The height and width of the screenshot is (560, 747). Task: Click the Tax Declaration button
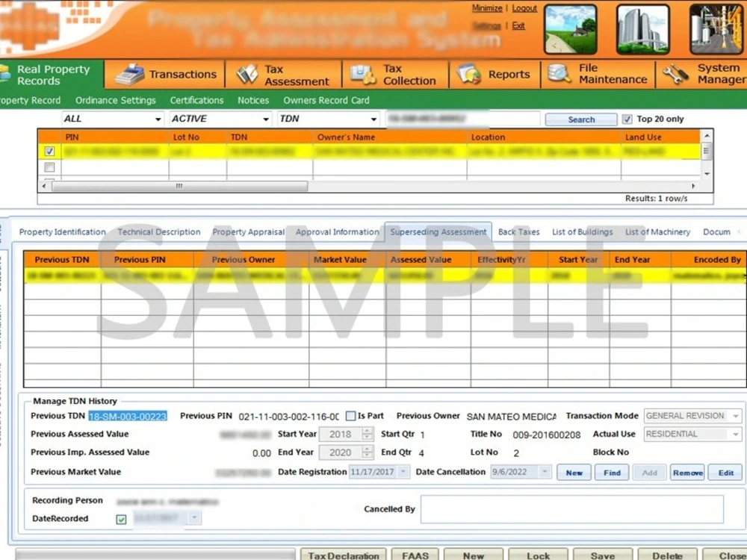point(344,555)
